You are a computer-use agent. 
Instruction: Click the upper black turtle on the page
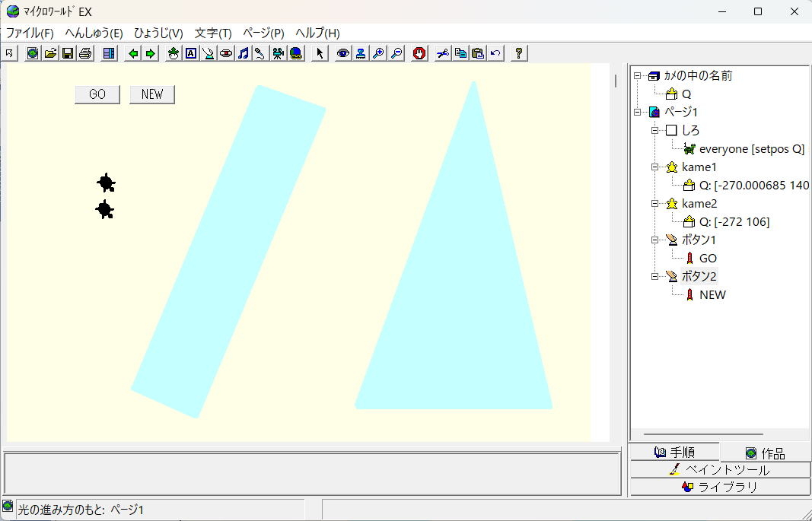(x=106, y=183)
